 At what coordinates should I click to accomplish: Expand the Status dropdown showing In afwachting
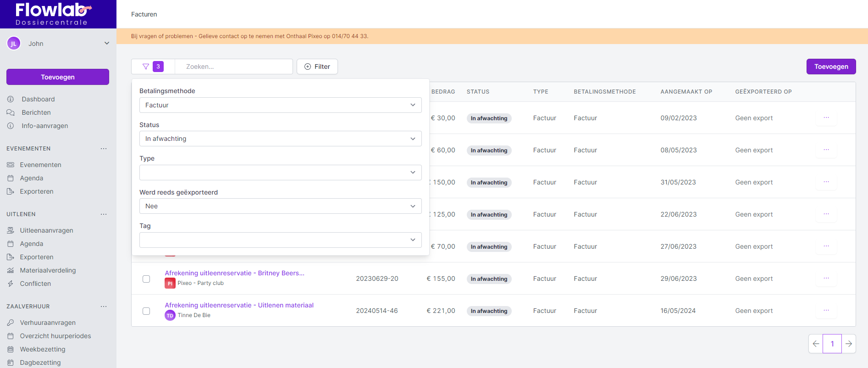click(280, 139)
